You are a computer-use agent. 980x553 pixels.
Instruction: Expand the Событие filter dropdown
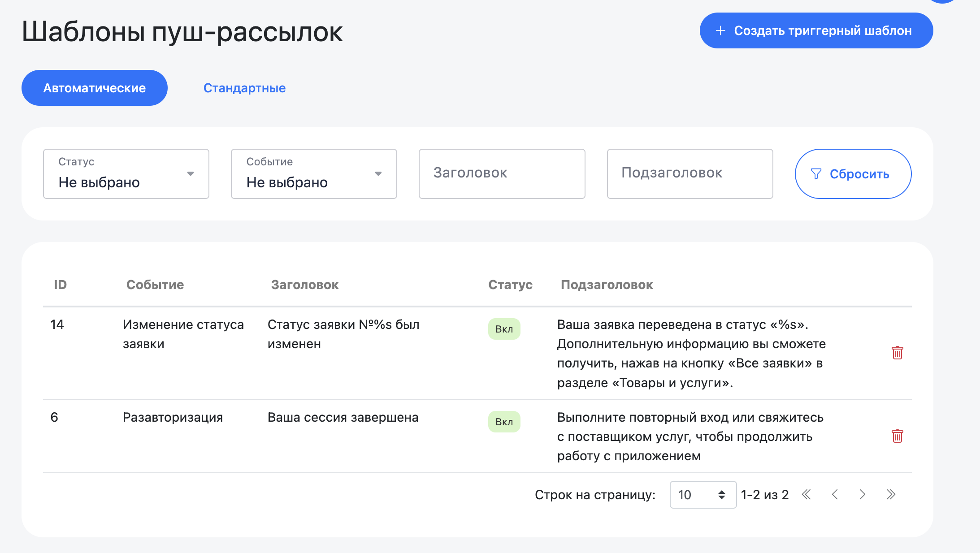pyautogui.click(x=314, y=174)
